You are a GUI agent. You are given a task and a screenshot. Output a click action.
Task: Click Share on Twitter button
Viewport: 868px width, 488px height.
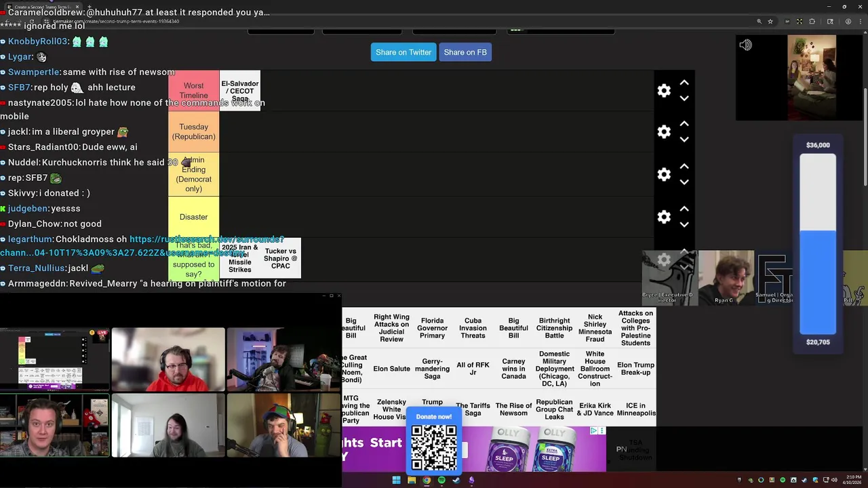click(x=403, y=52)
